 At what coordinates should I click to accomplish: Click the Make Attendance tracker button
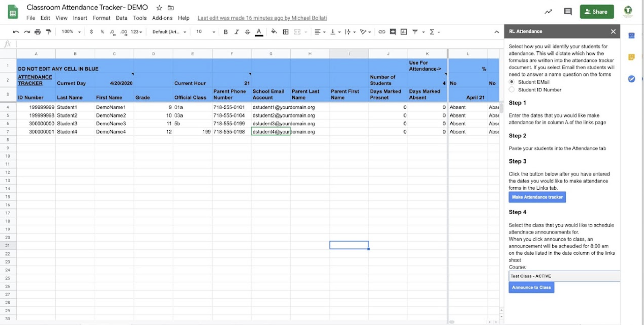click(x=537, y=197)
